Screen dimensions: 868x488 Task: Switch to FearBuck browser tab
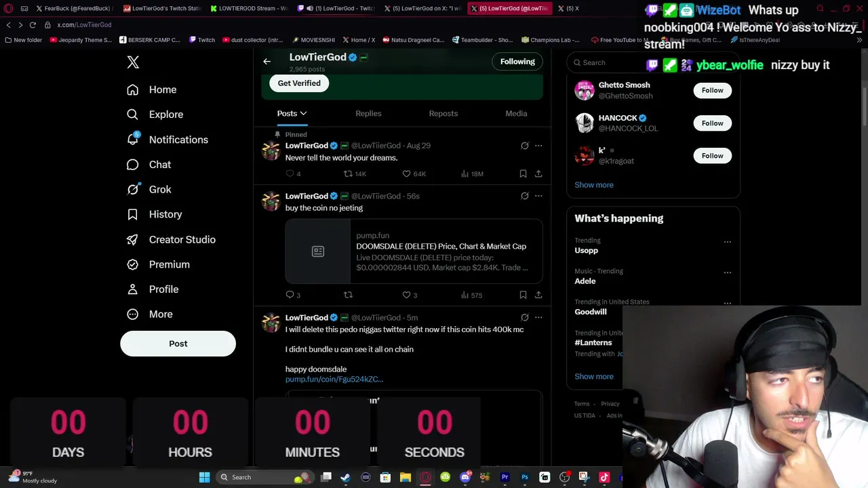click(x=75, y=9)
